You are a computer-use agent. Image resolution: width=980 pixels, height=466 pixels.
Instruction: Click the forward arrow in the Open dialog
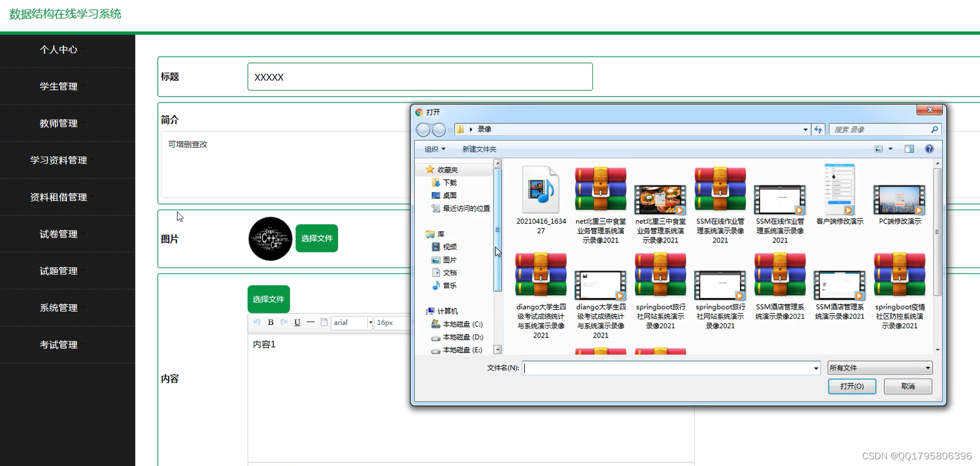(x=439, y=130)
